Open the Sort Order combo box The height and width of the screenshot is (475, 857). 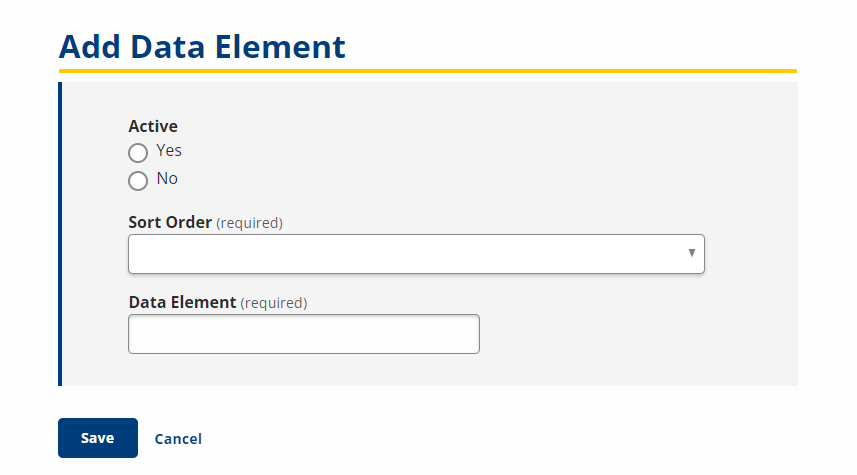[416, 254]
